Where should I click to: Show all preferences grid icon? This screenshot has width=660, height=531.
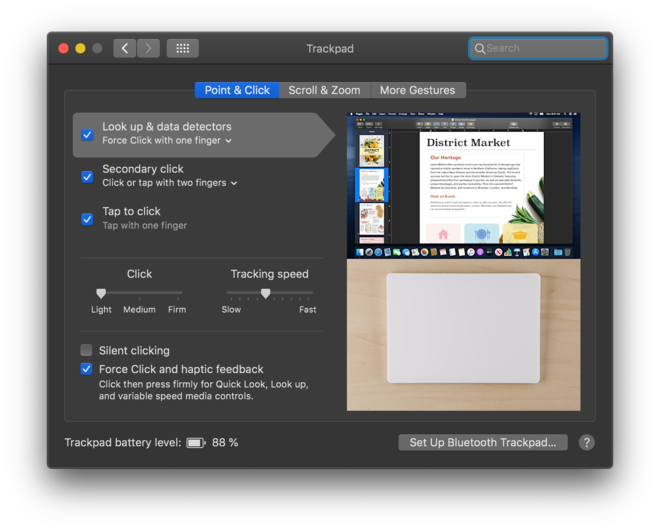[182, 48]
